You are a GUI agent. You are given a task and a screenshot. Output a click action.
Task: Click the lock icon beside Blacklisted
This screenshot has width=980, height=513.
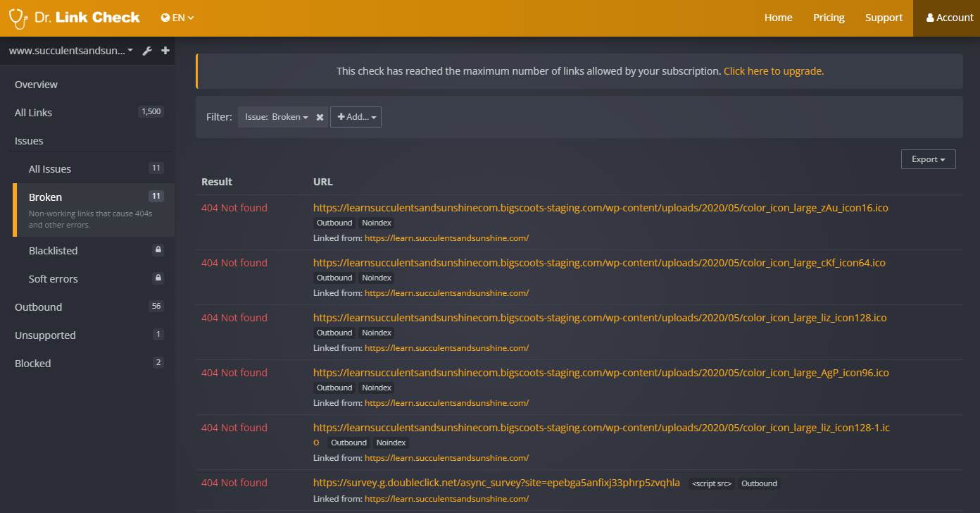158,250
